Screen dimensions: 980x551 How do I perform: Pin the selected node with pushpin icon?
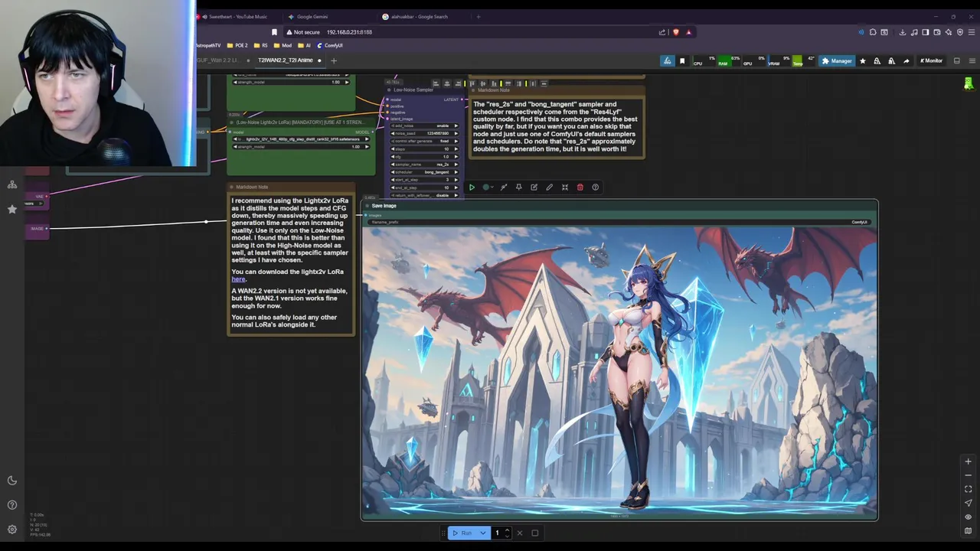(x=518, y=187)
